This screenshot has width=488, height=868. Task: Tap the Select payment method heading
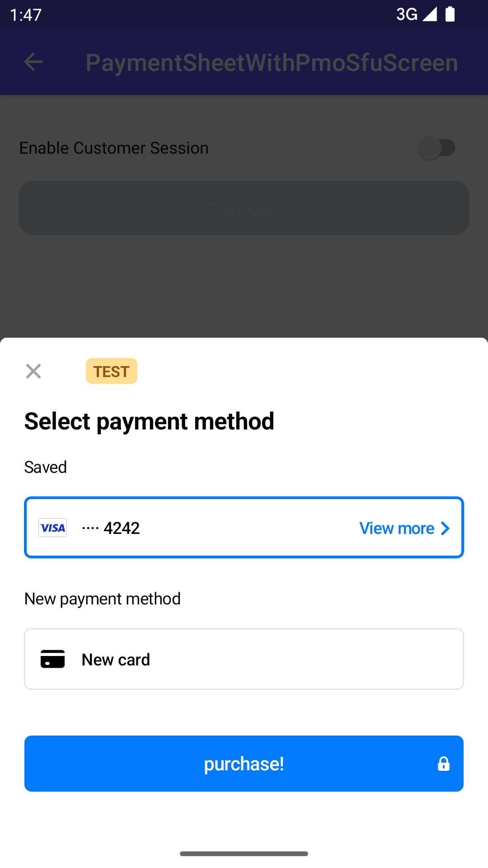[x=149, y=421]
